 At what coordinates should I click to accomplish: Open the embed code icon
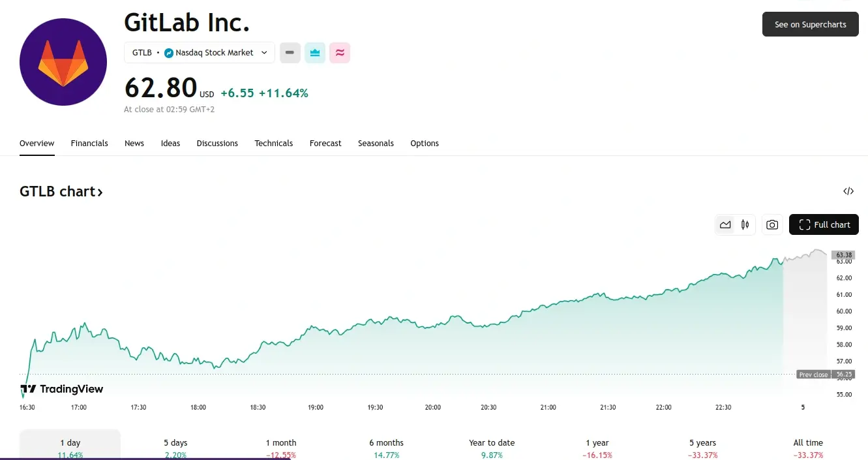(x=848, y=191)
